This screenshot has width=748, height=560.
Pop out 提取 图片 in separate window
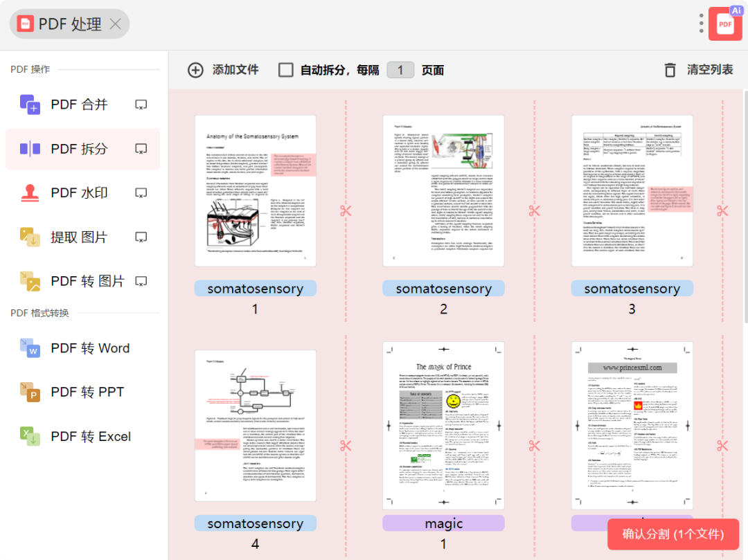(x=141, y=237)
